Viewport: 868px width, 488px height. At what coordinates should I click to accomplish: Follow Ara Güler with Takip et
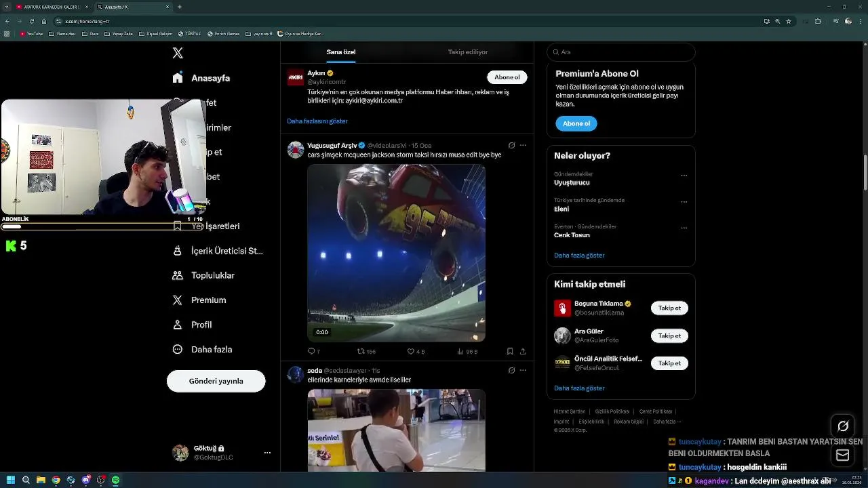tap(669, 335)
